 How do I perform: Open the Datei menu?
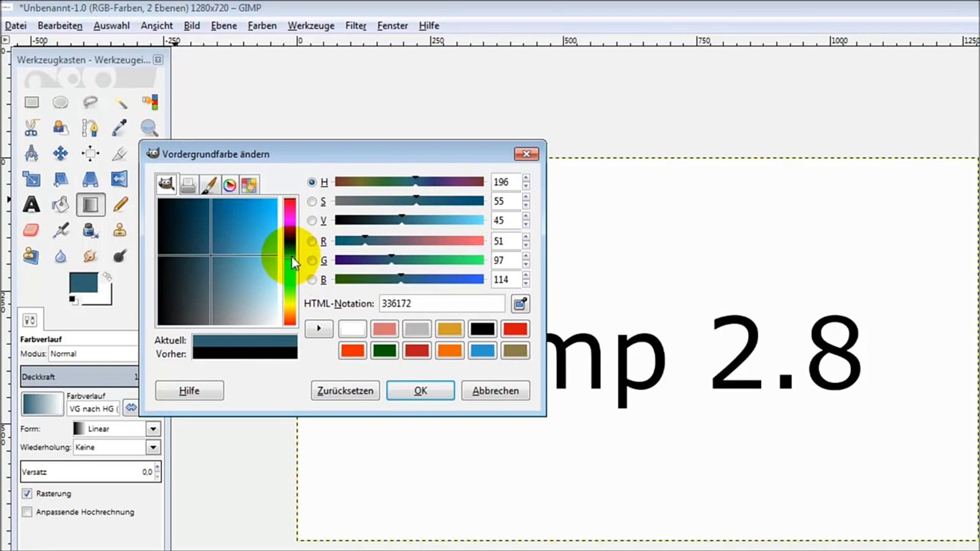tap(16, 26)
